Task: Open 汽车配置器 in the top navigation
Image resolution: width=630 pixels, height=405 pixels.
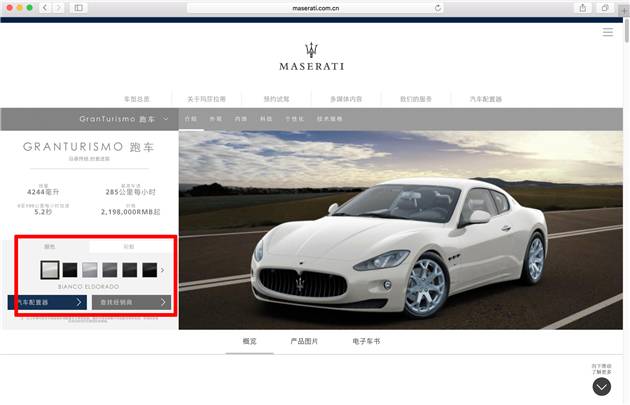Action: (x=486, y=99)
